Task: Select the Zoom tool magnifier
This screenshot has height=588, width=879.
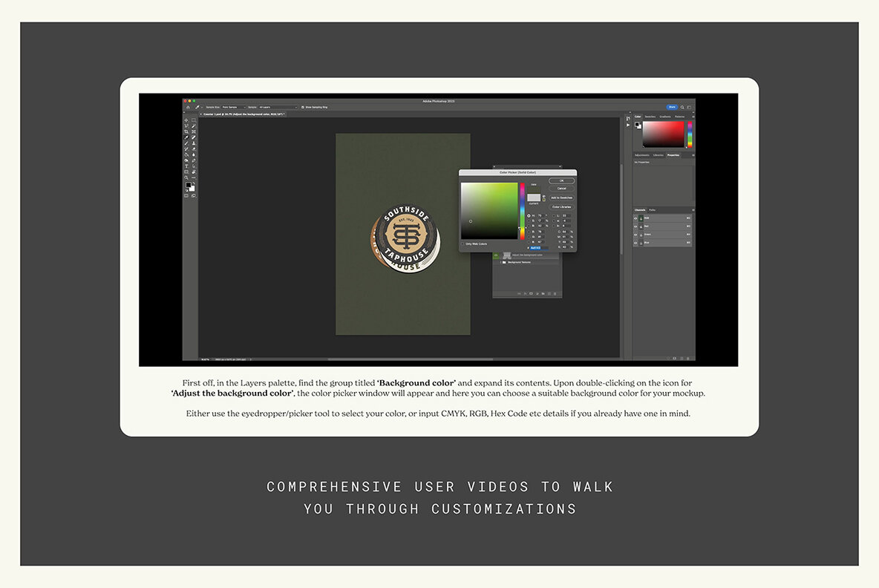Action: [x=186, y=177]
